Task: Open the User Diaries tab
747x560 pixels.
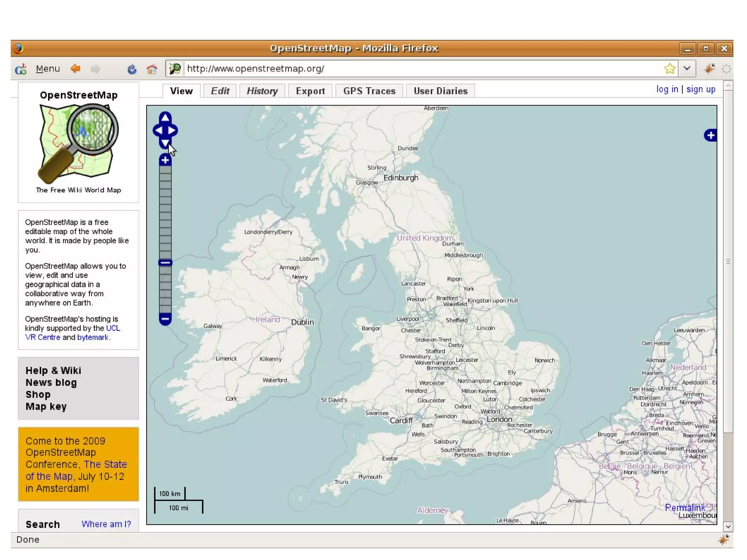Action: point(440,91)
